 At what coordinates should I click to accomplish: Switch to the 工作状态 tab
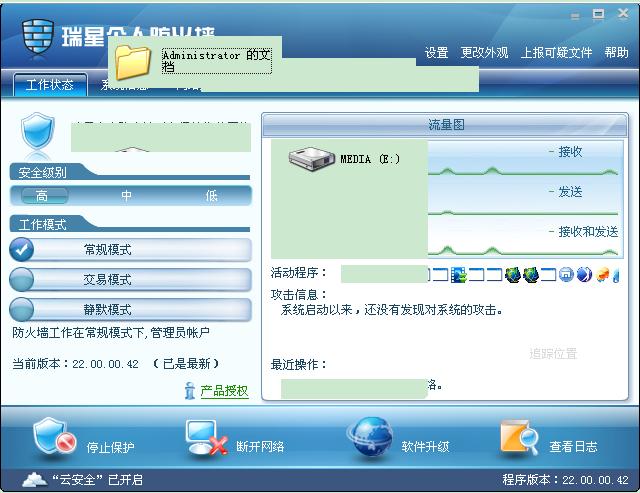pos(50,85)
